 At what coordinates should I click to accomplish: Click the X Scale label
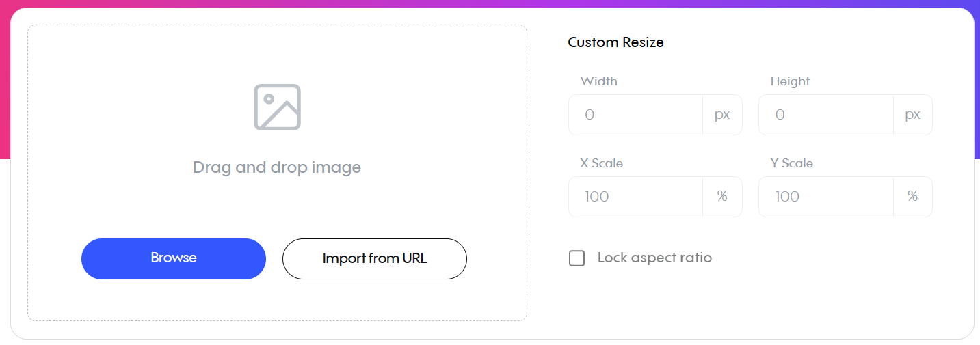point(602,163)
